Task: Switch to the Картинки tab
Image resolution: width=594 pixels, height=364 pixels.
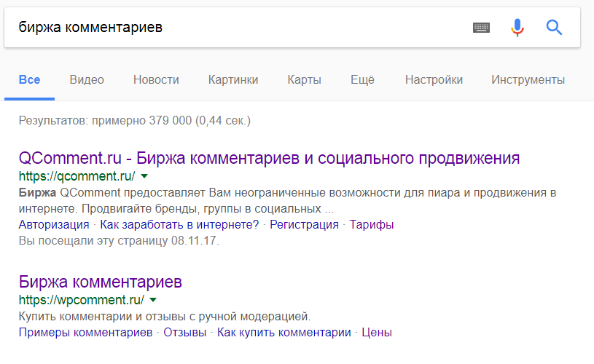Action: pos(233,80)
